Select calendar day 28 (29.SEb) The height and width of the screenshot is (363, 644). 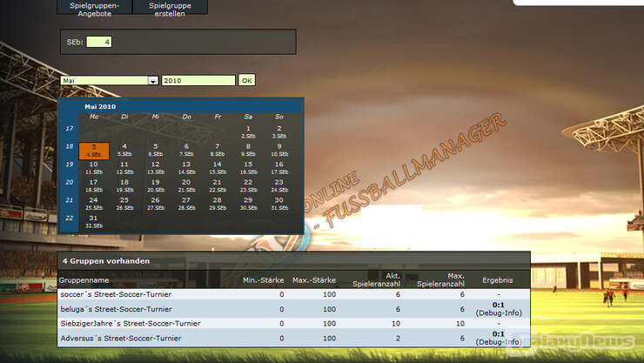pyautogui.click(x=218, y=204)
